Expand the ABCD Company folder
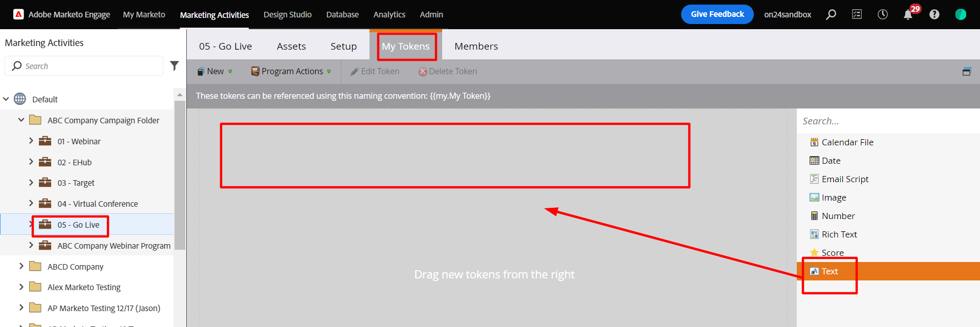 [x=21, y=266]
